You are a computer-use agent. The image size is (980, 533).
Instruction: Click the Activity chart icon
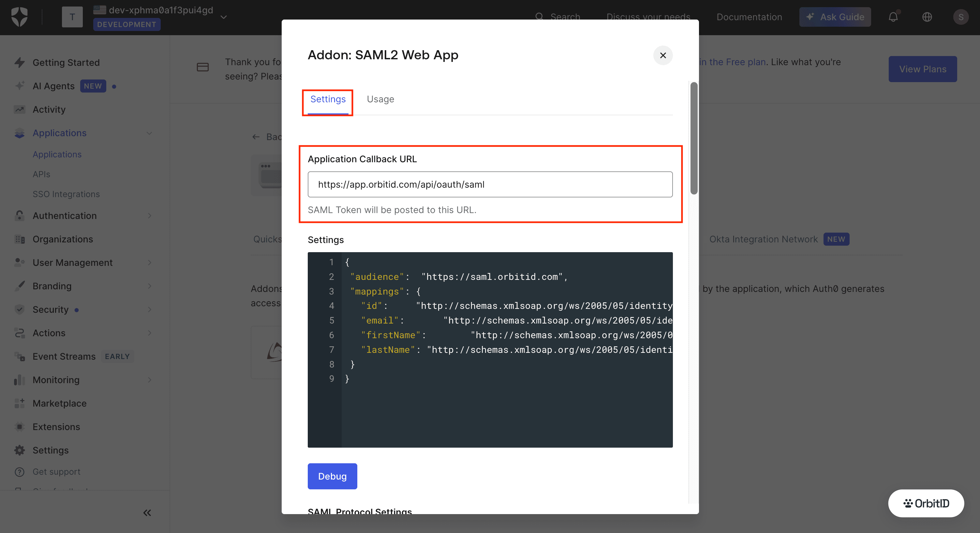pos(20,109)
